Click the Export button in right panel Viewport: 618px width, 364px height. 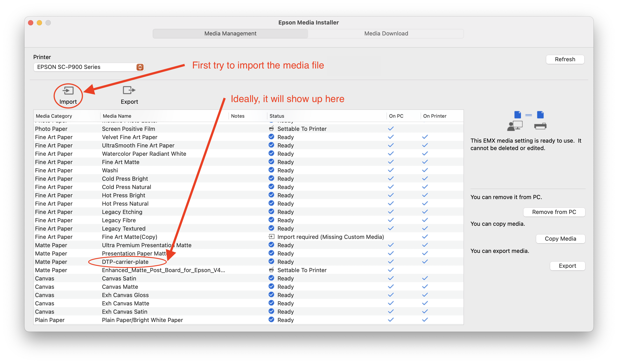(567, 266)
